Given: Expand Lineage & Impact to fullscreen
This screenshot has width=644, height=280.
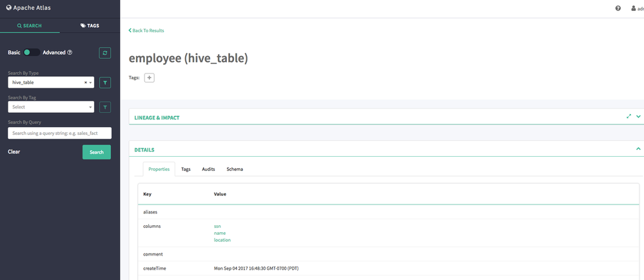Looking at the screenshot, I should pos(629,116).
